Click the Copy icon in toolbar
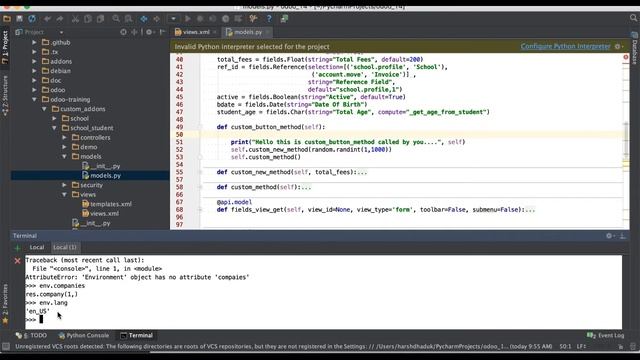The width and height of the screenshot is (640, 360). pos(88,19)
